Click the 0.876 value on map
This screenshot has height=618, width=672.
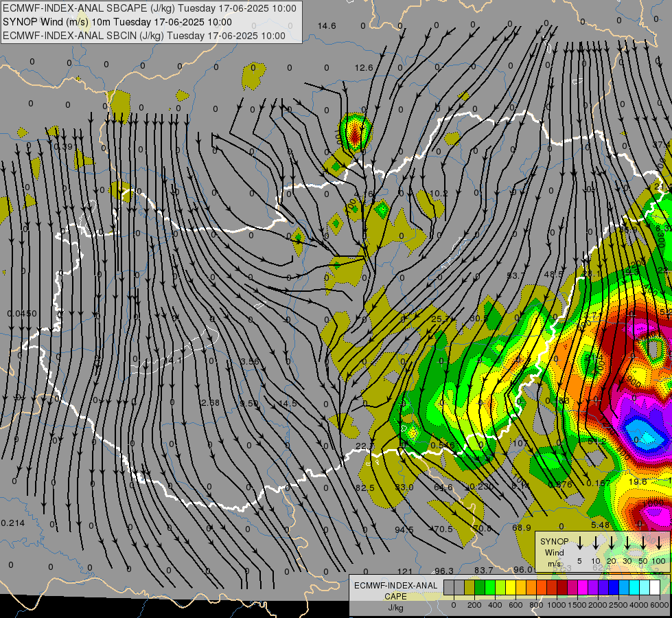click(x=560, y=485)
